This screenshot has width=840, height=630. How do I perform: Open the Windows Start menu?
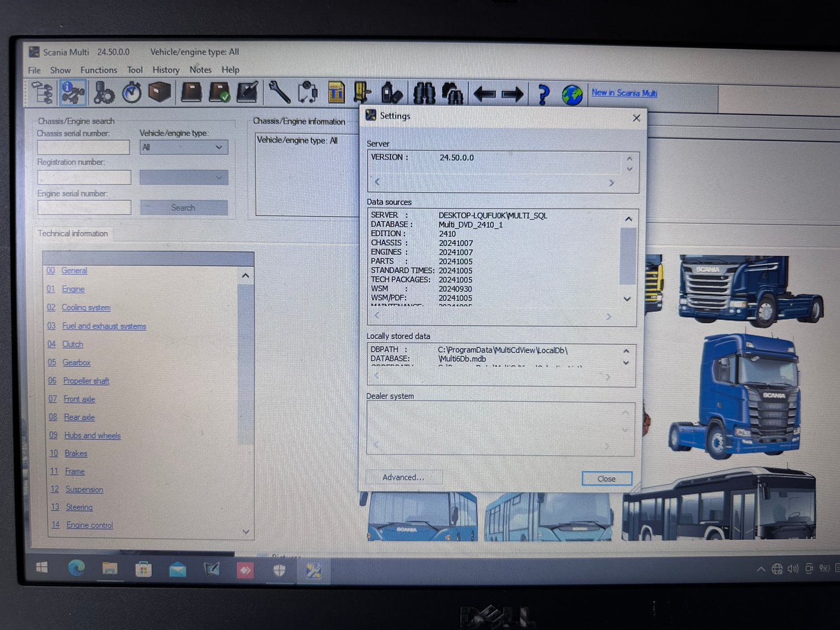pos(42,568)
